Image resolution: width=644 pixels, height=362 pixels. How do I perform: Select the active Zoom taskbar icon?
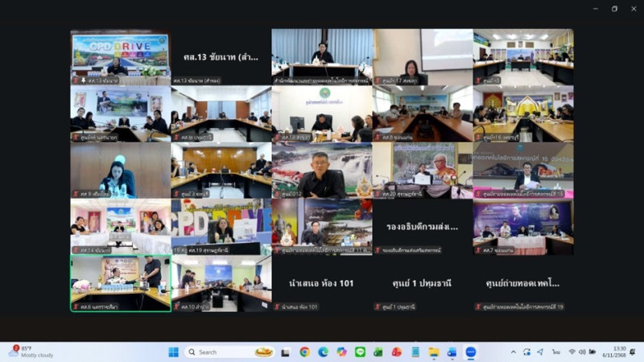471,352
